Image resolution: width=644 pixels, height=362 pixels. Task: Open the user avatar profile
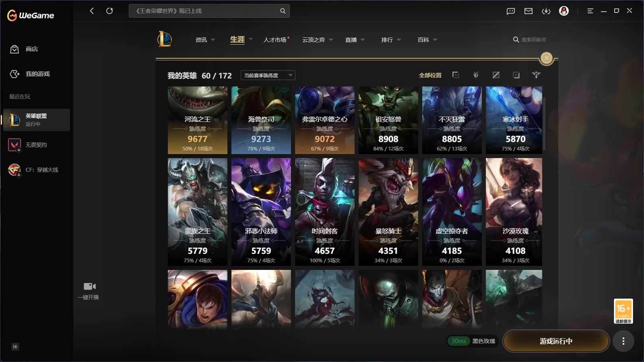pyautogui.click(x=564, y=11)
